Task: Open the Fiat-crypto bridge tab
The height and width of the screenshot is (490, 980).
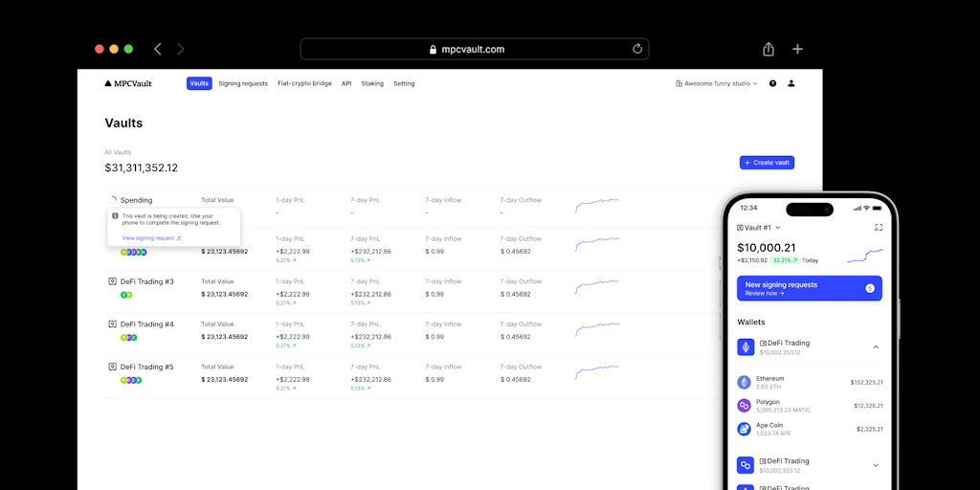Action: click(x=304, y=83)
